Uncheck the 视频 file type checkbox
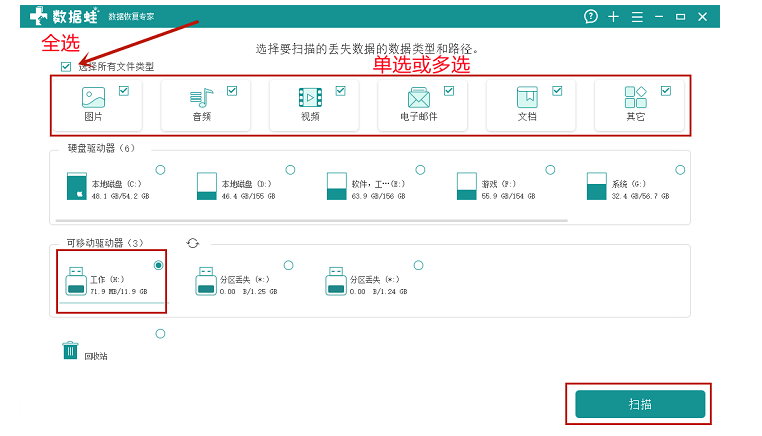 tap(340, 91)
